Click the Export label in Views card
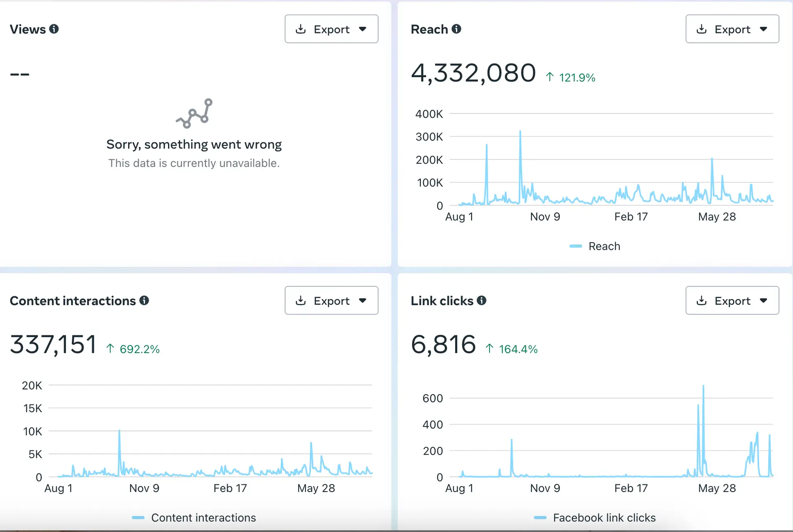Viewport: 793px width, 532px height. tap(332, 29)
